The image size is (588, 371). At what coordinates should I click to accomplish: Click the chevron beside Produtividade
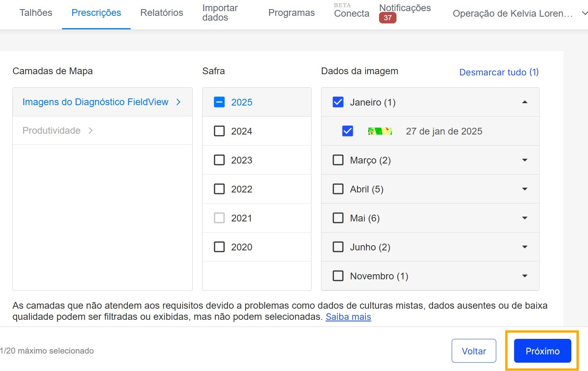click(x=91, y=131)
